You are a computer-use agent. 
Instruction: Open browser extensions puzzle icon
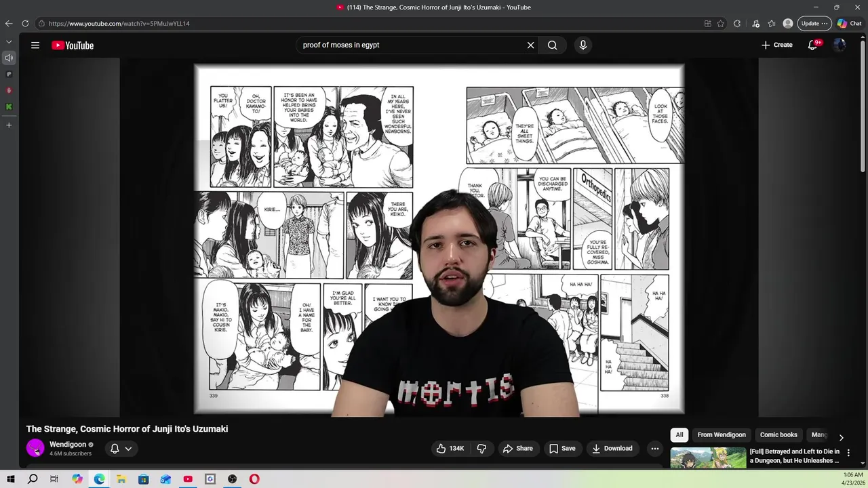737,24
